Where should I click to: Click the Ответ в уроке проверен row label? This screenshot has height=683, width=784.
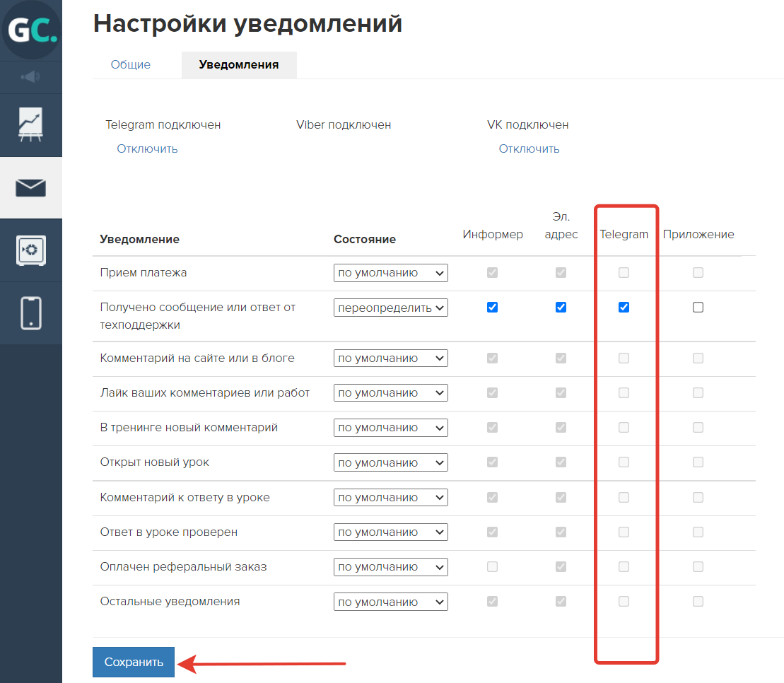click(x=168, y=532)
